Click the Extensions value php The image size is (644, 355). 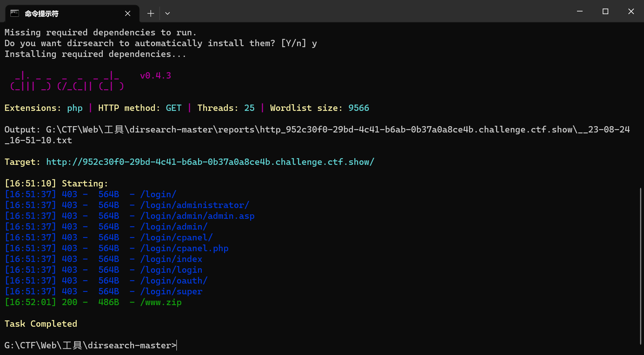[x=75, y=108]
